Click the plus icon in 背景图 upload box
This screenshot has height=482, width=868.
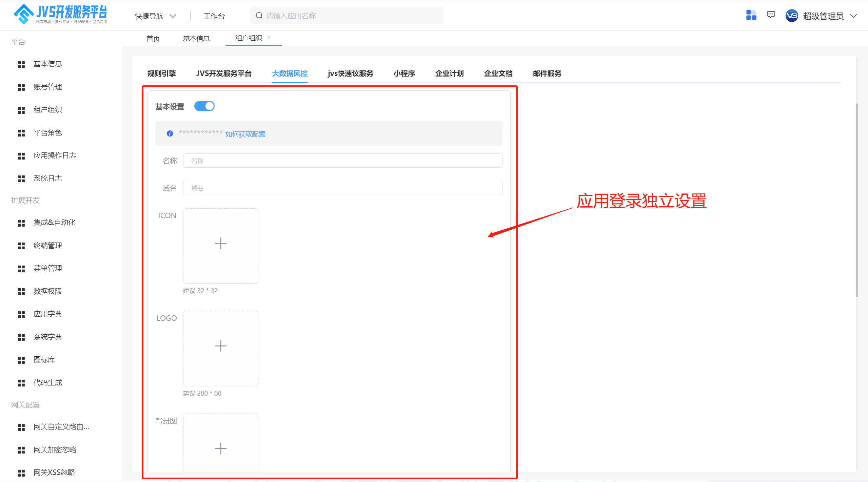click(x=220, y=448)
